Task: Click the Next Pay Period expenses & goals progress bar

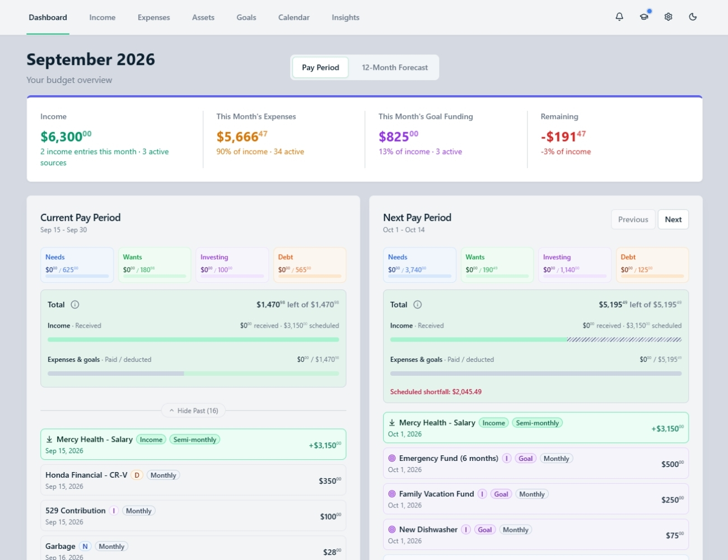Action: (536, 374)
